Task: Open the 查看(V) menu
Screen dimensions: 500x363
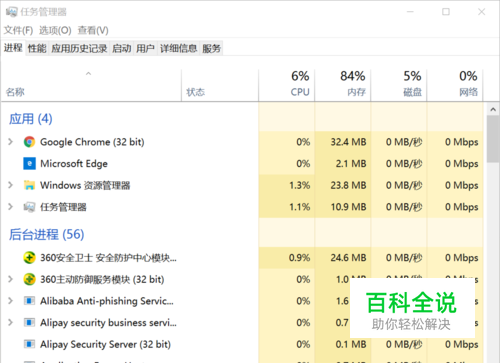Action: click(93, 31)
